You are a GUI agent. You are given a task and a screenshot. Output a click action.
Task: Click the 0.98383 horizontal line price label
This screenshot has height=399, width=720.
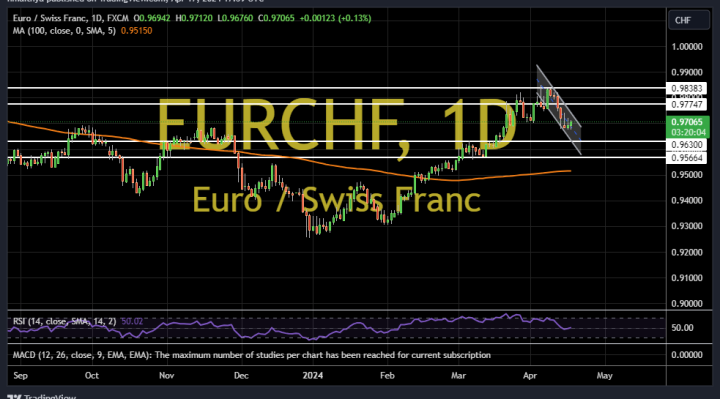point(686,88)
